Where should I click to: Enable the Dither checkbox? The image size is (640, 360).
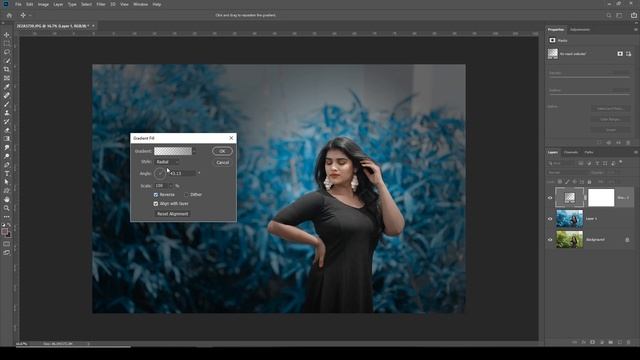186,195
